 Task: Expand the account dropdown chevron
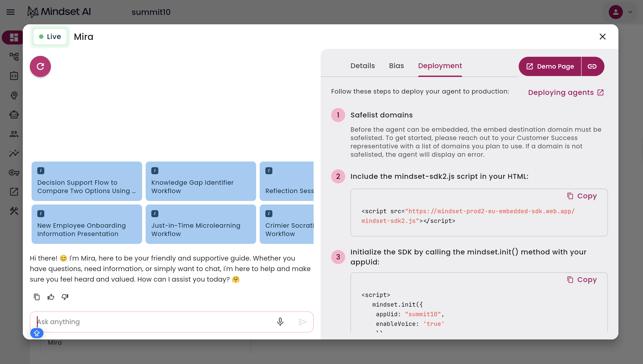click(630, 12)
